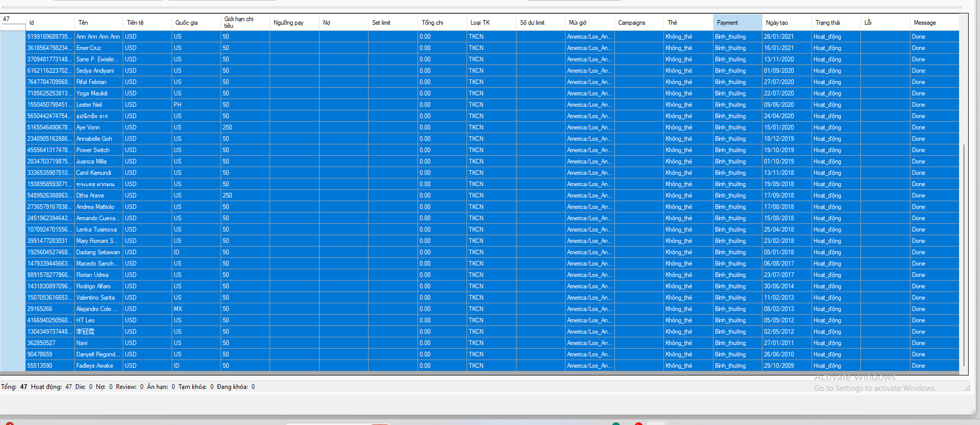Sort by Giới hạn chi tiêu header
Image resolution: width=980 pixels, height=425 pixels.
coord(245,23)
